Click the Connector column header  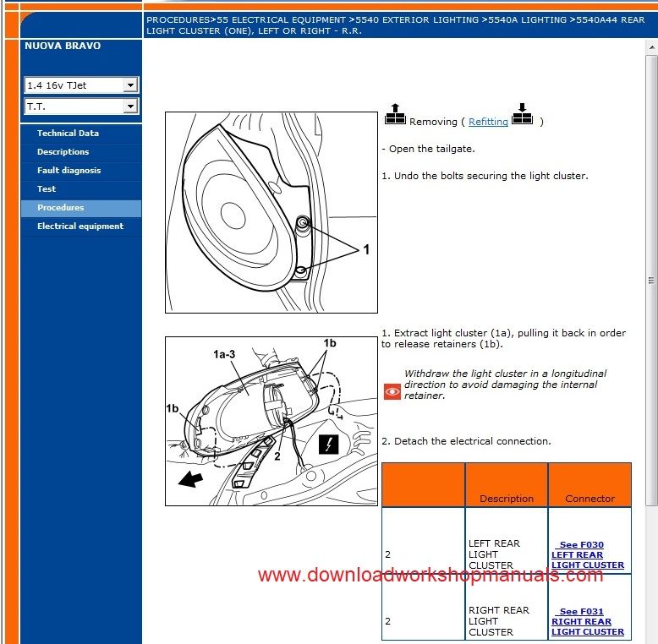(x=589, y=485)
